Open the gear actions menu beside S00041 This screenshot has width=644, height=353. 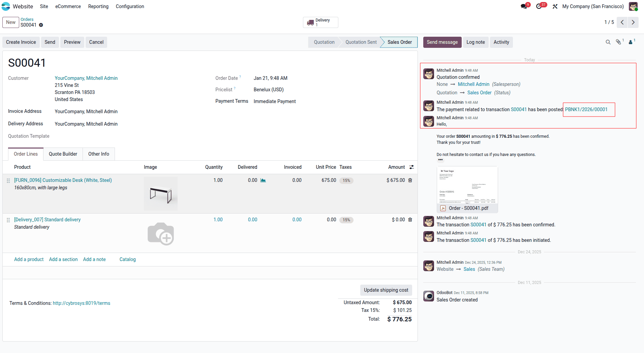click(41, 25)
